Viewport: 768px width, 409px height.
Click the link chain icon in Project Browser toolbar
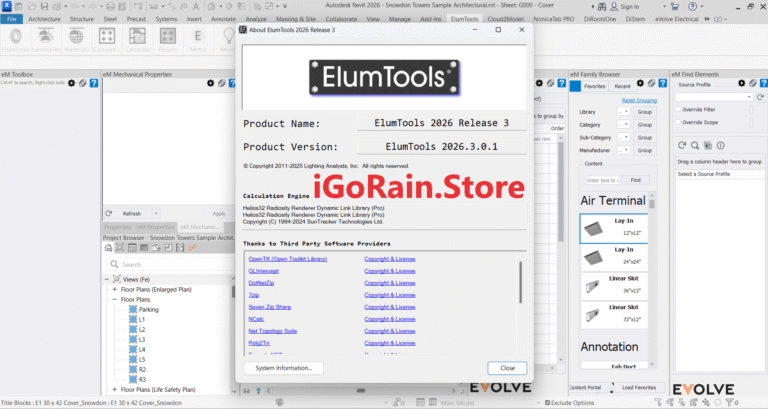192,248
